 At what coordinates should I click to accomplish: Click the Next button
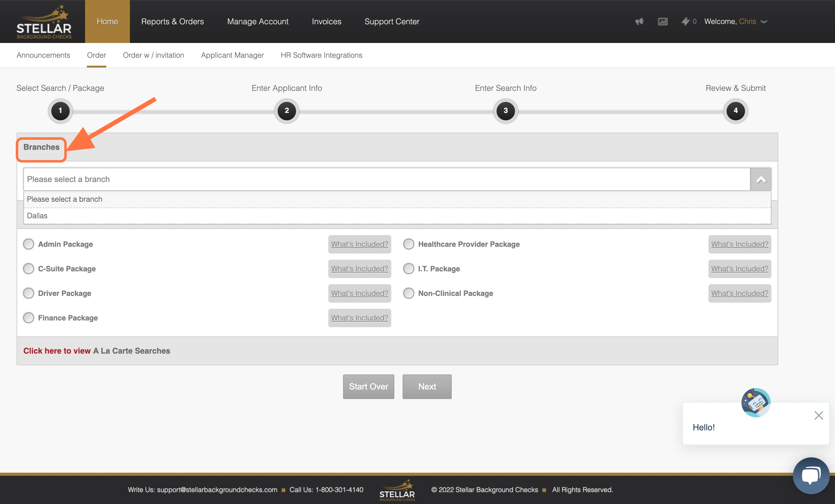(x=427, y=386)
